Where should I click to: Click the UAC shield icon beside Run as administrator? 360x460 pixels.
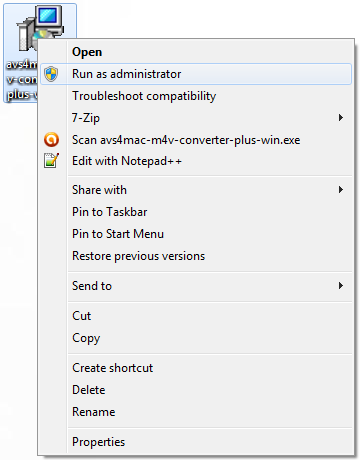click(51, 74)
